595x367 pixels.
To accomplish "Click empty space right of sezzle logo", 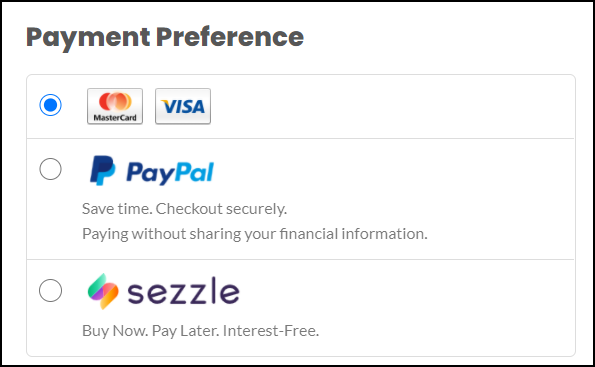I will [406, 291].
